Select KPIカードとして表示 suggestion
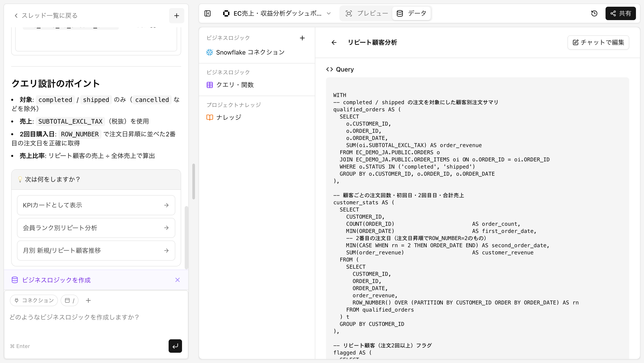644x363 pixels. pyautogui.click(x=96, y=205)
